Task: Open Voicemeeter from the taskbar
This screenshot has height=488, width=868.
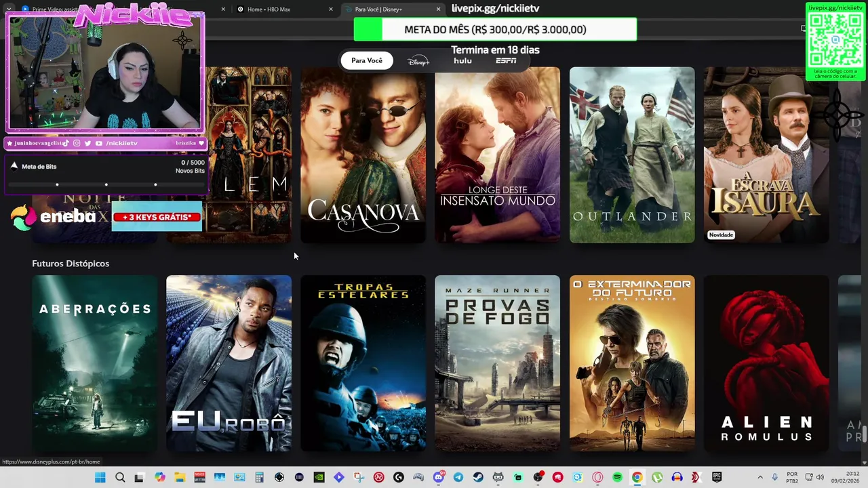Action: pos(199,477)
